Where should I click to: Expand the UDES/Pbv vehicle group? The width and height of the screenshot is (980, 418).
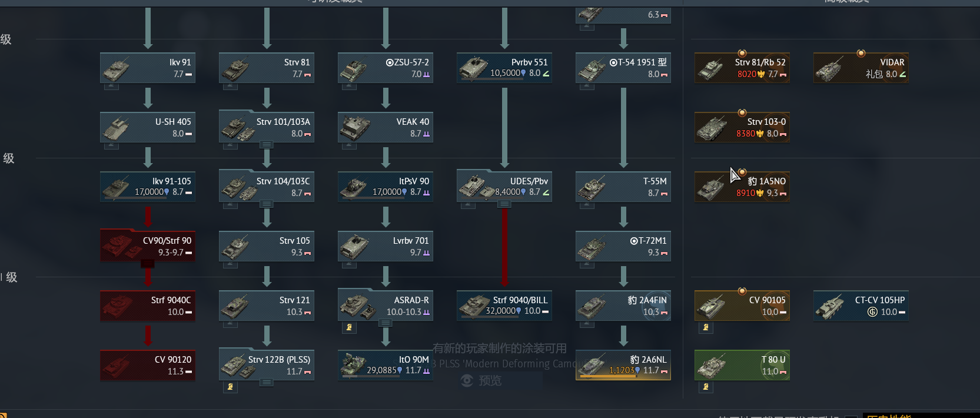coord(504,204)
